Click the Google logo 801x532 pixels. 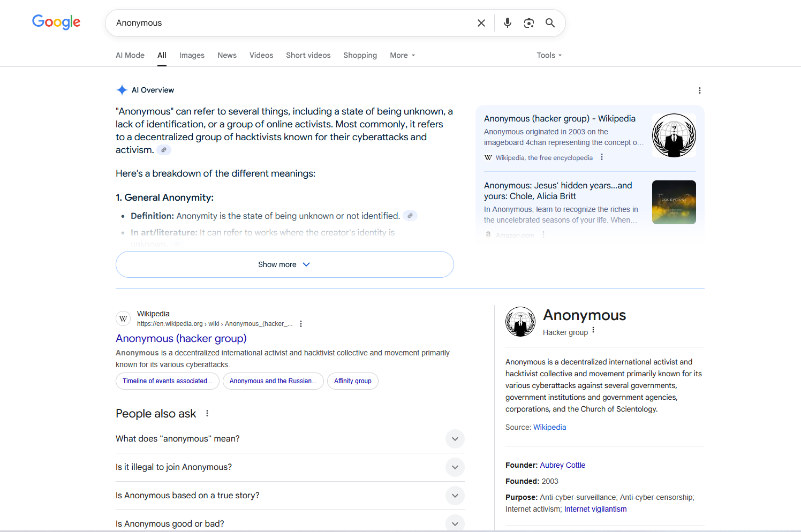point(56,22)
